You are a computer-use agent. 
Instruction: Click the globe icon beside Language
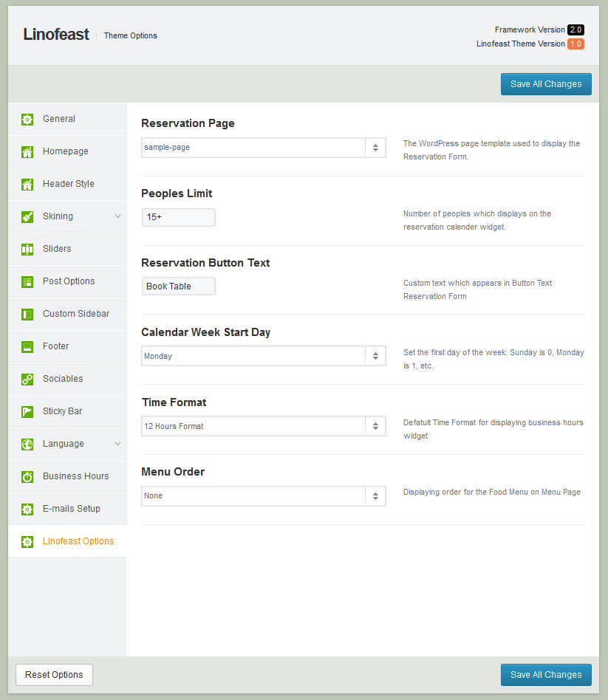click(x=27, y=445)
